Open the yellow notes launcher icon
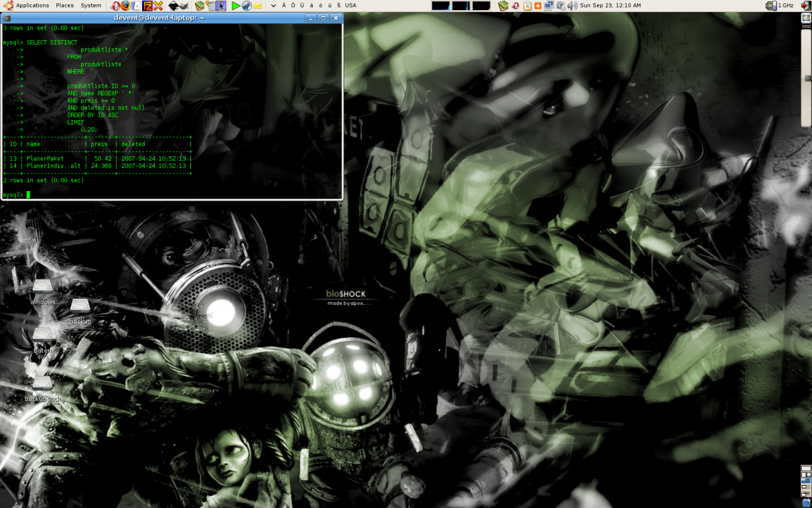This screenshot has height=508, width=812. coord(258,6)
